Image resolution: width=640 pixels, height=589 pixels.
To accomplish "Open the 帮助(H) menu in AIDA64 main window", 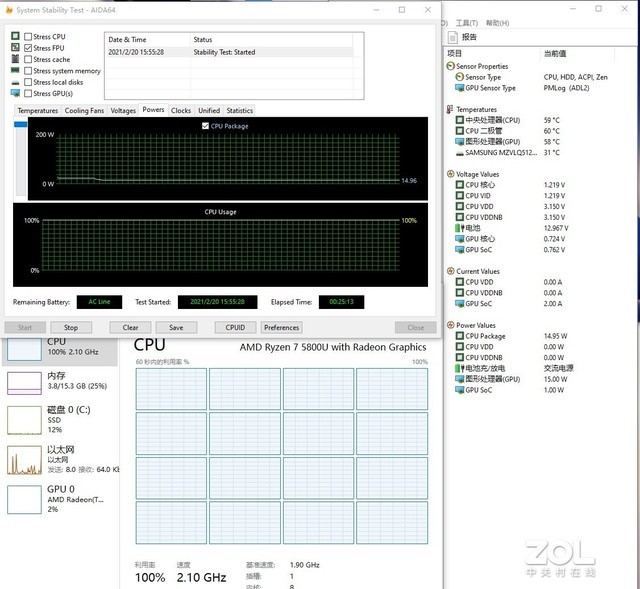I will [x=498, y=23].
